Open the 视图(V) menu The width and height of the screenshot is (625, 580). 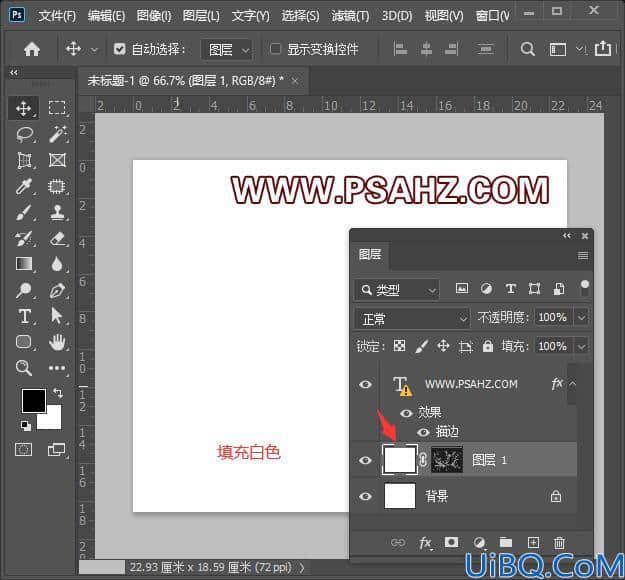[444, 16]
